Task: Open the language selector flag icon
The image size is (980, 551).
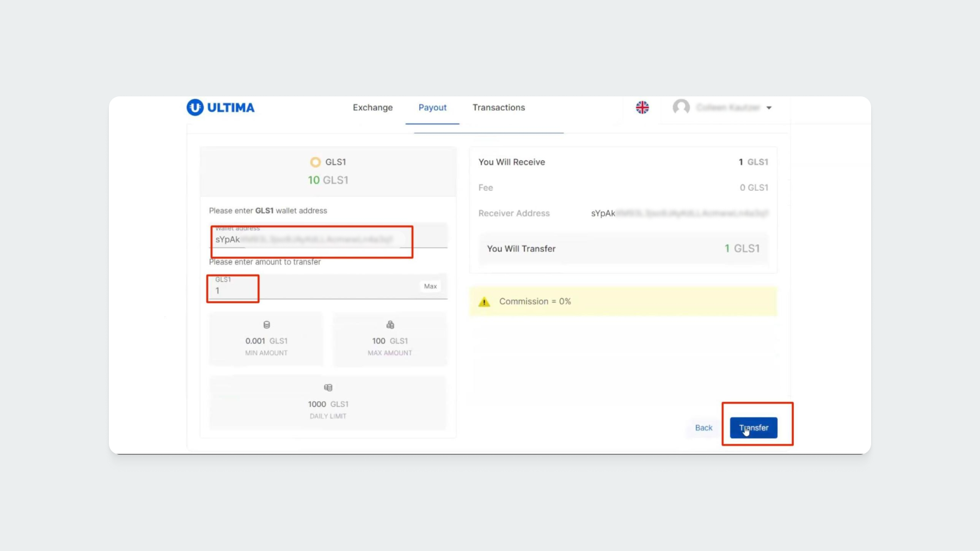Action: (642, 107)
